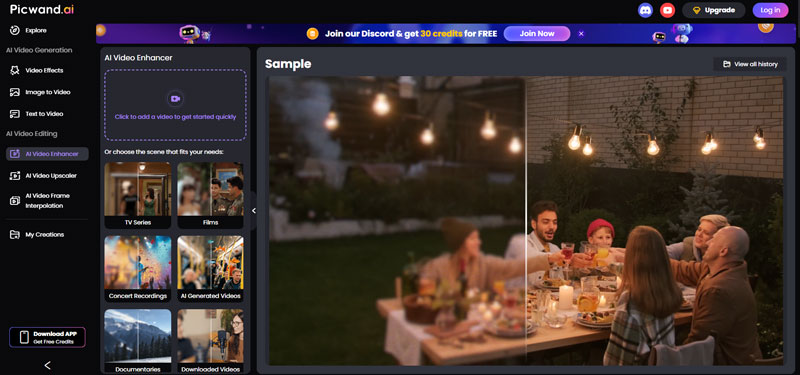Click the 'AI Video Generation' section label
Image resolution: width=800 pixels, height=375 pixels.
click(39, 51)
